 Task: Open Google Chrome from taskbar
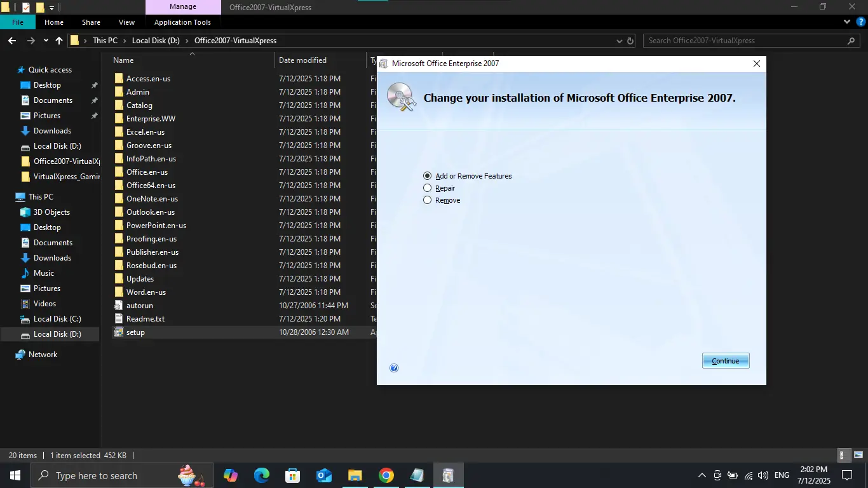(386, 475)
